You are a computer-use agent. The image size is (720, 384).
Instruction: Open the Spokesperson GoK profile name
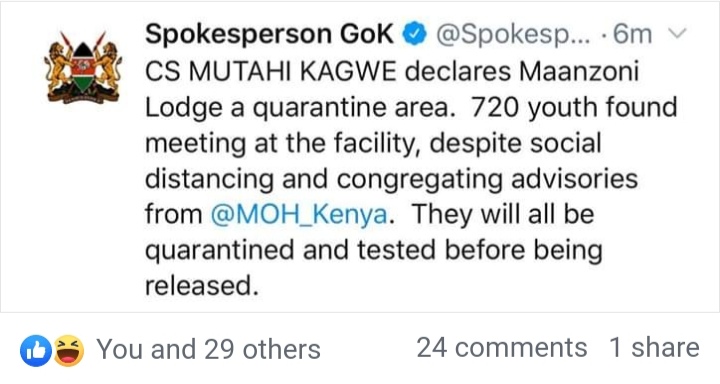pos(269,35)
